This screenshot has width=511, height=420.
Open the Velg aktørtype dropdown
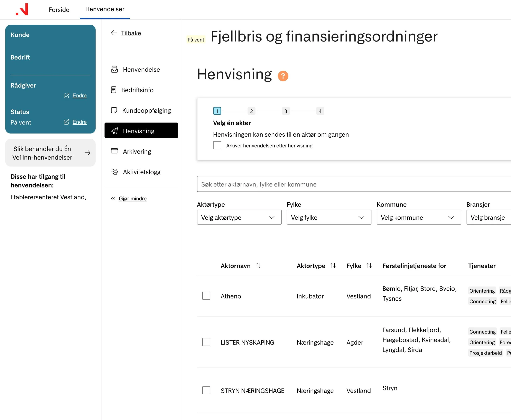(239, 217)
